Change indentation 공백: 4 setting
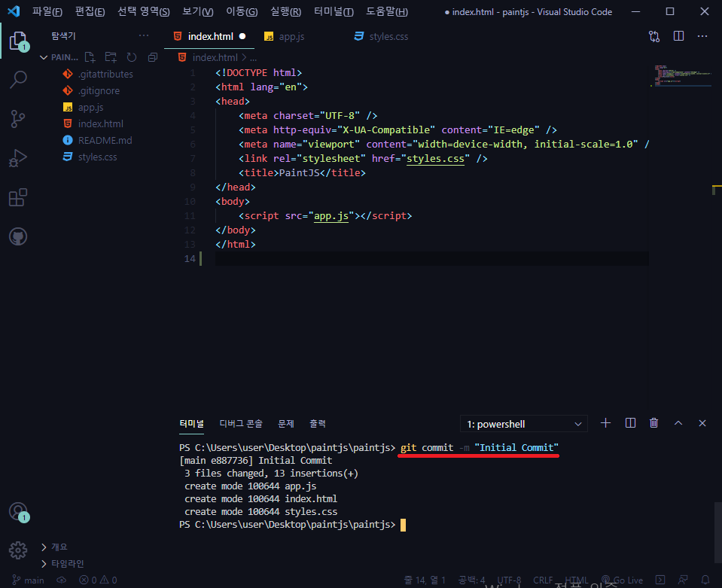Image resolution: width=722 pixels, height=588 pixels. [471, 580]
